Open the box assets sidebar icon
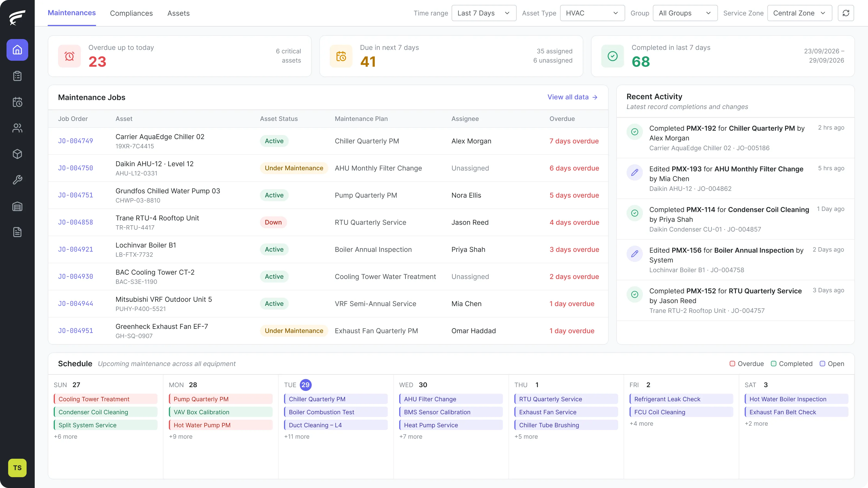The width and height of the screenshot is (868, 488). coord(17,154)
